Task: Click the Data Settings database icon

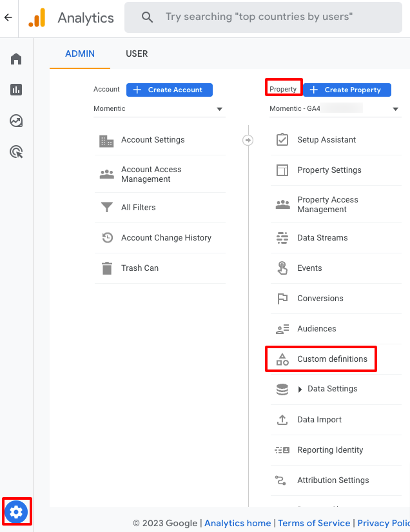Action: tap(282, 389)
